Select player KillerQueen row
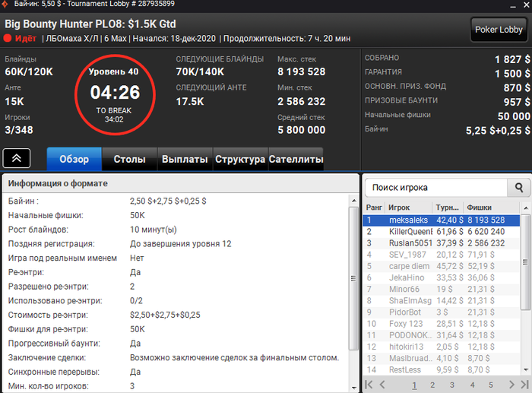Image resolution: width=532 pixels, height=393 pixels. 442,231
